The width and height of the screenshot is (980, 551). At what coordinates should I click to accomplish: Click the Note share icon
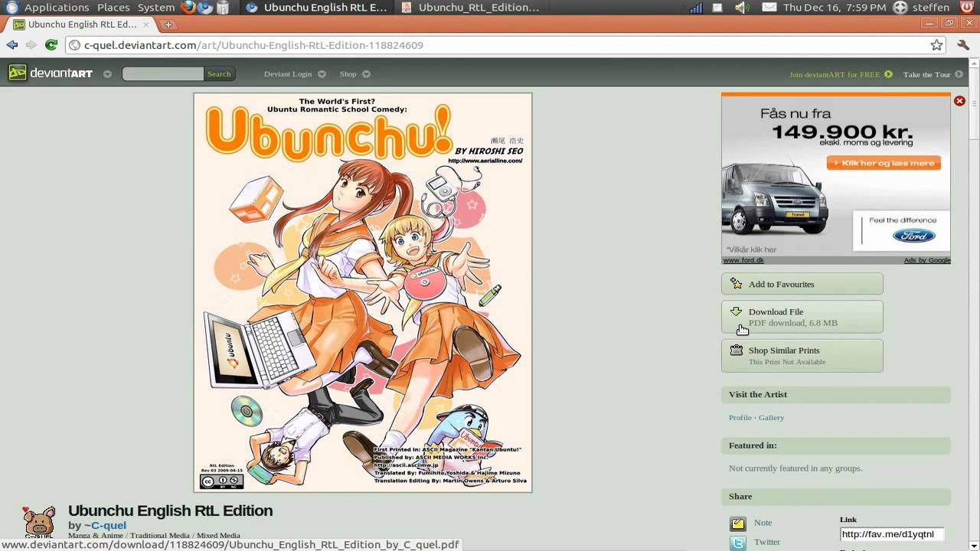738,523
